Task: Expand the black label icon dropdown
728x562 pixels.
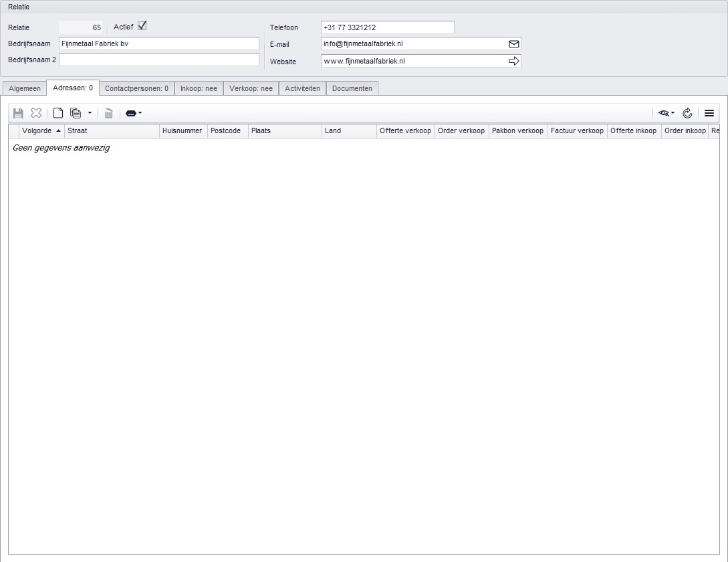Action: [134, 114]
